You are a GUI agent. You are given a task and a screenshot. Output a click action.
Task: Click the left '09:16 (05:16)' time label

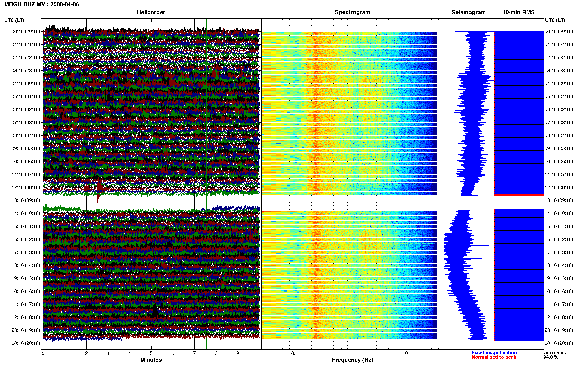26,148
